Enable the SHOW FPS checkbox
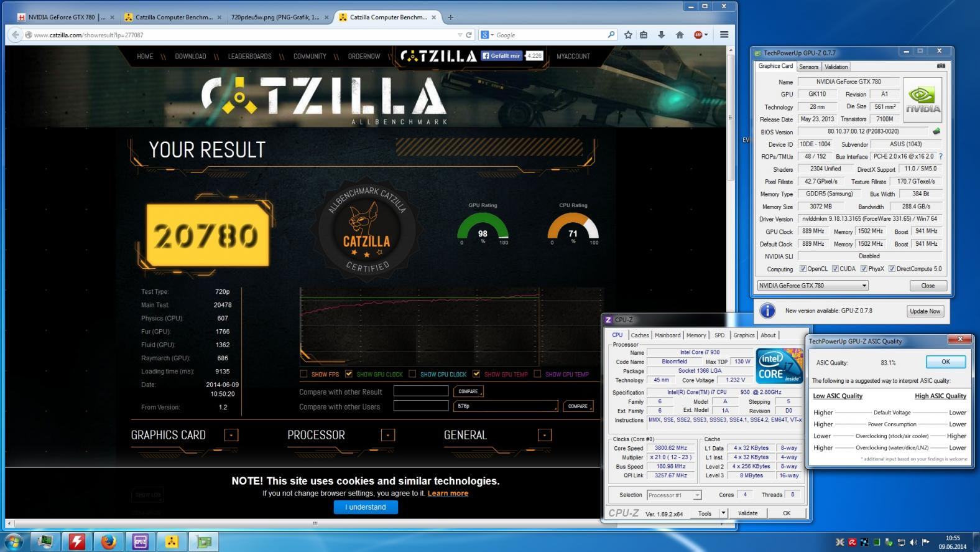 303,374
